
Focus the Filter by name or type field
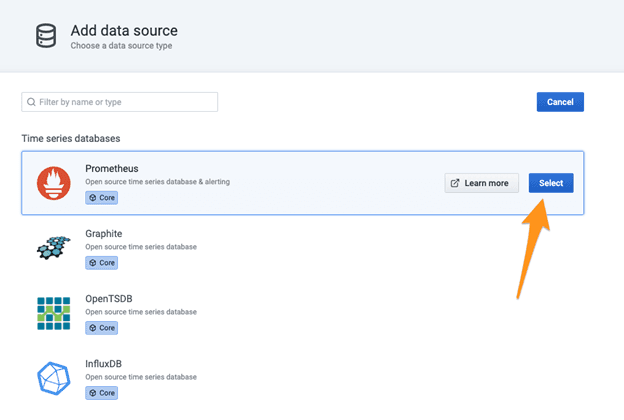click(125, 102)
